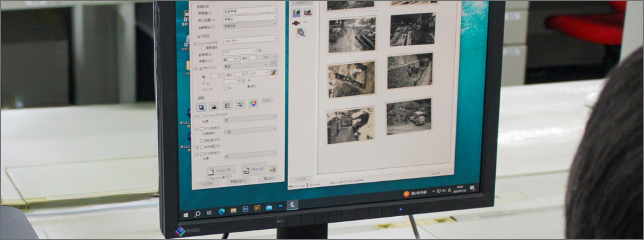
Task: Open the image adjustment sliders tool
Action: coord(240,104)
